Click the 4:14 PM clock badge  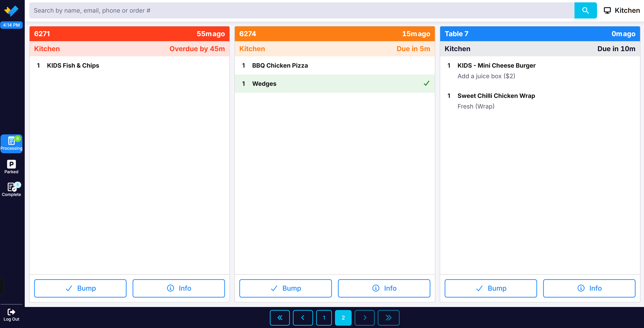[x=11, y=25]
